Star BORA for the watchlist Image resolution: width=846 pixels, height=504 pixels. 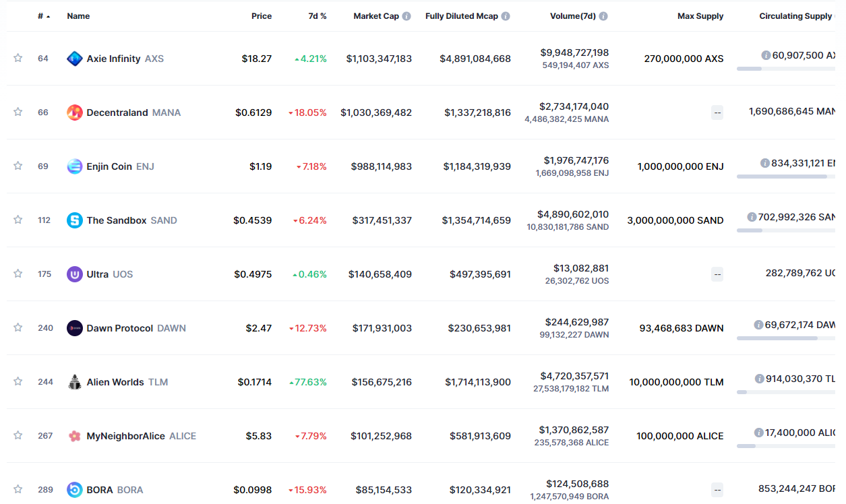[x=18, y=489]
